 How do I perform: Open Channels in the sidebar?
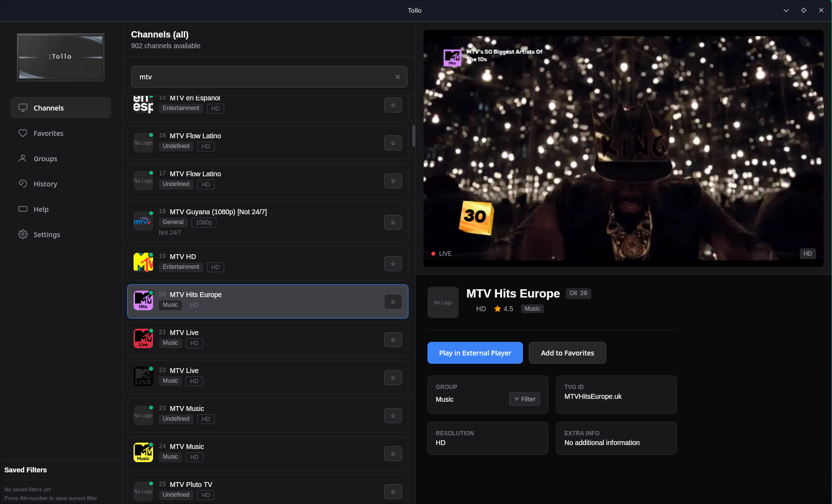point(60,108)
